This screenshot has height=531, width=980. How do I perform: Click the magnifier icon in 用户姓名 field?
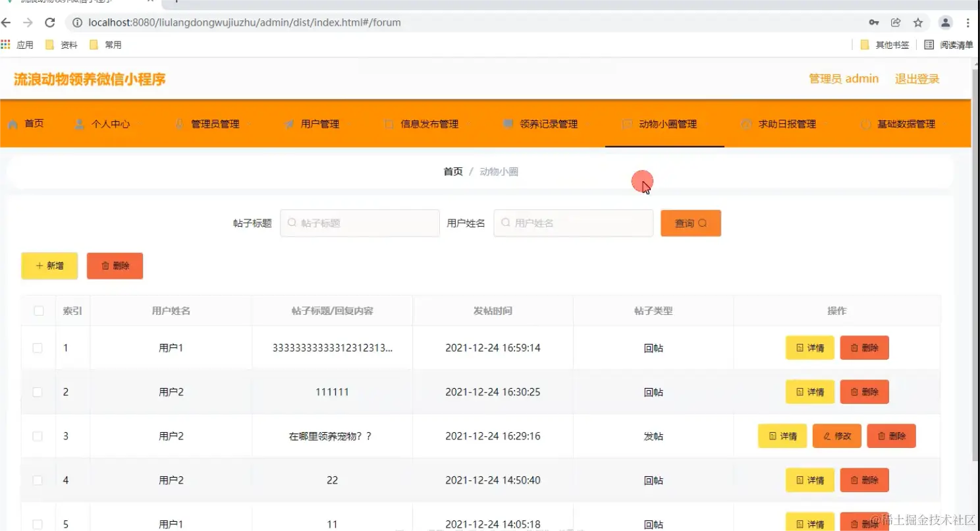(x=506, y=223)
